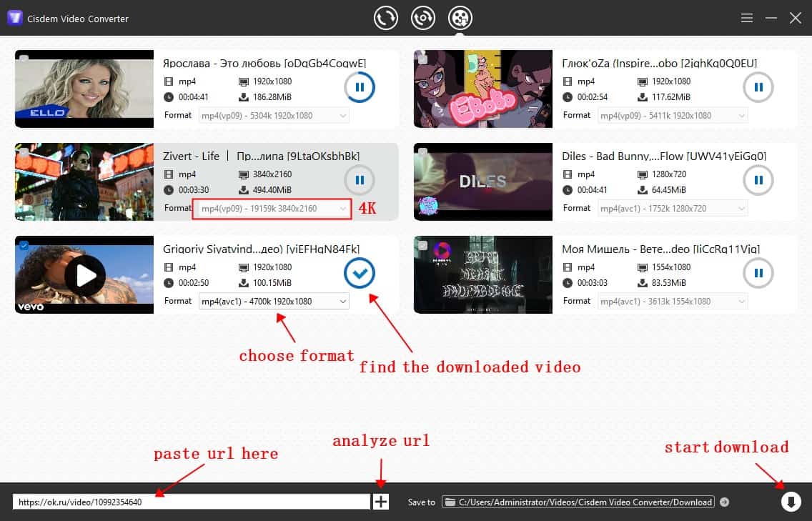Pause the Diles - Bad Bunny download
This screenshot has height=521, width=812.
pyautogui.click(x=758, y=180)
